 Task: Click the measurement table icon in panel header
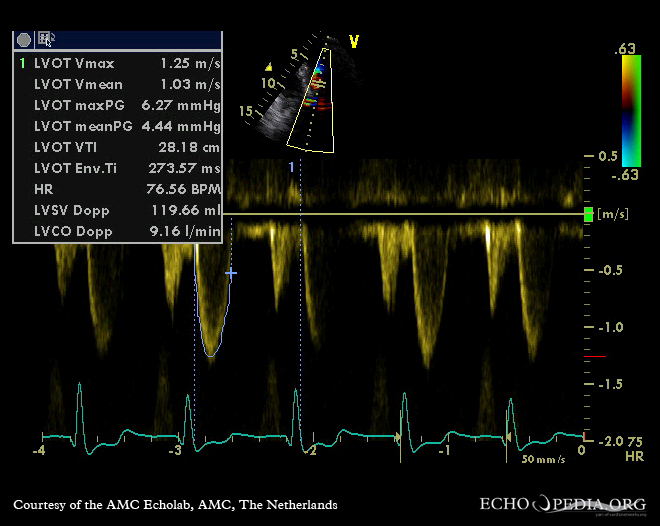[x=46, y=39]
